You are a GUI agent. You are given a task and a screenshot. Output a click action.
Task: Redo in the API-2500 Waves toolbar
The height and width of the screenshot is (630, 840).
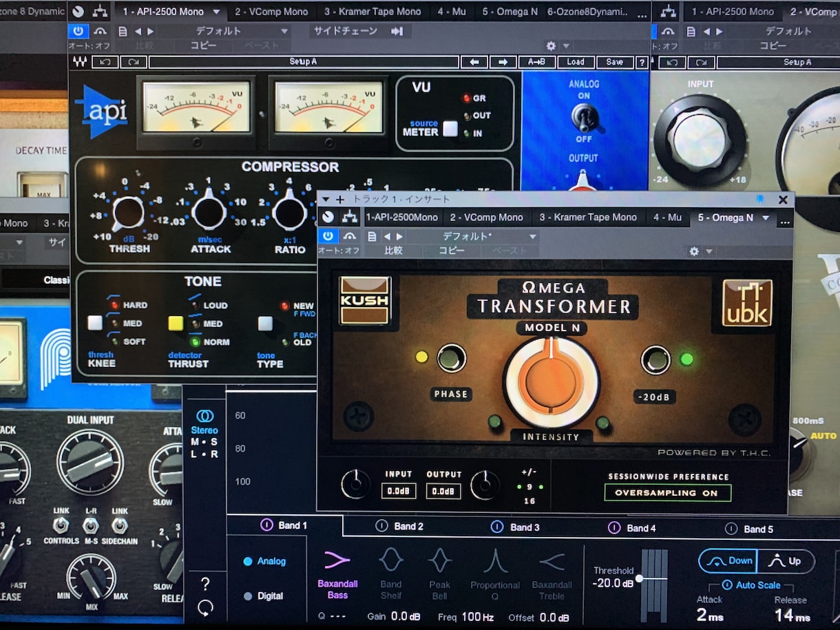click(133, 62)
